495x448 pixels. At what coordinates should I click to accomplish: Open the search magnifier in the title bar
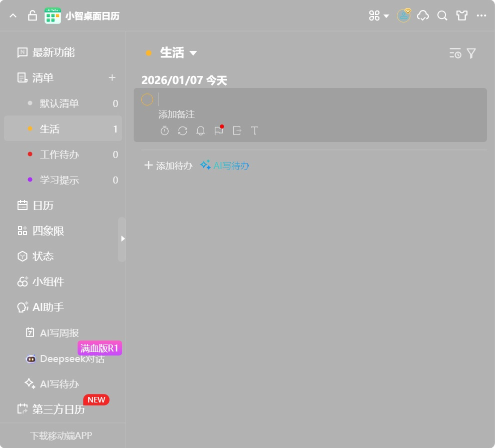(442, 16)
